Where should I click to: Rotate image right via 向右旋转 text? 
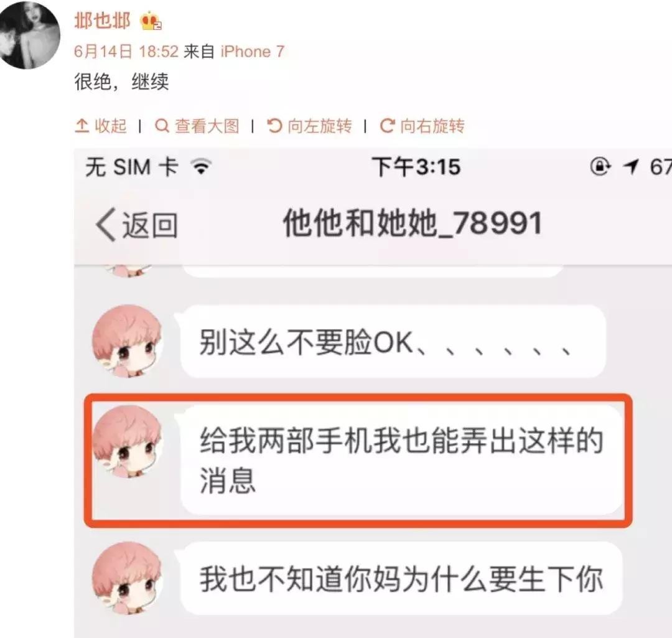[x=432, y=126]
